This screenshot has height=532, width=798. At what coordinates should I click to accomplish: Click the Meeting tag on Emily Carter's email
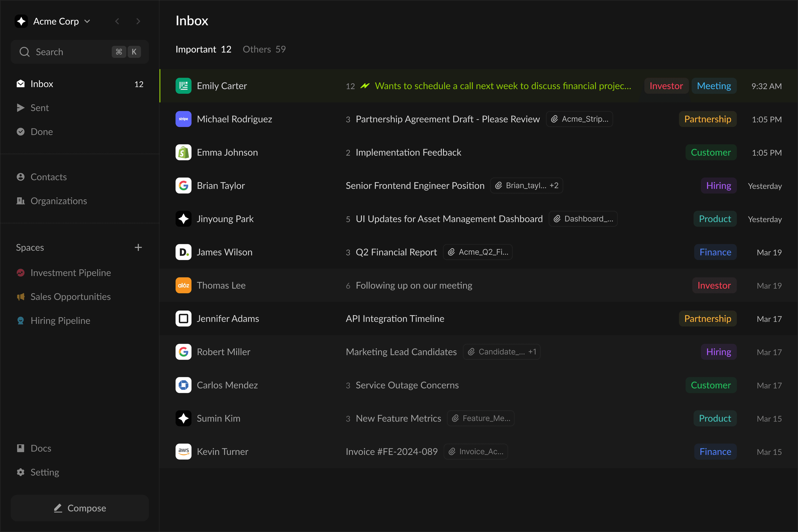tap(714, 86)
